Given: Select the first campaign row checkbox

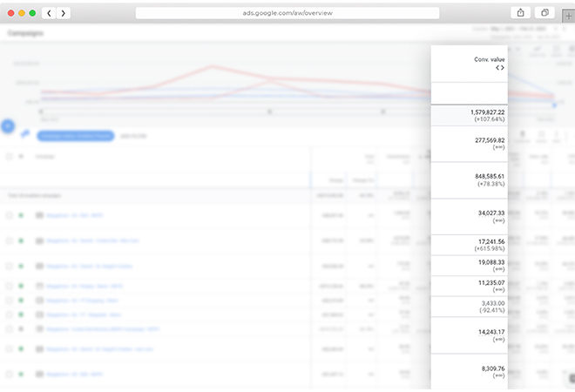Looking at the screenshot, I should 9,215.
